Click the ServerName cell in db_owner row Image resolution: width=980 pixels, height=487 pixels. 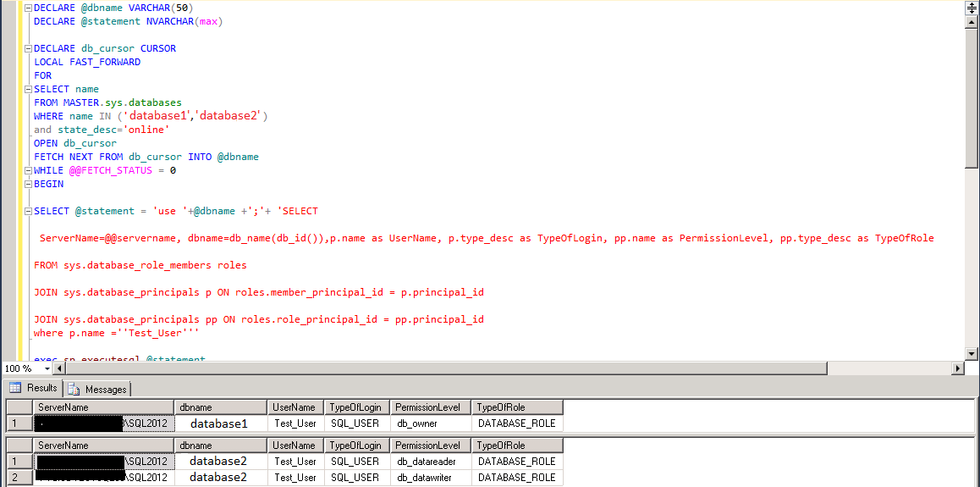pyautogui.click(x=103, y=423)
